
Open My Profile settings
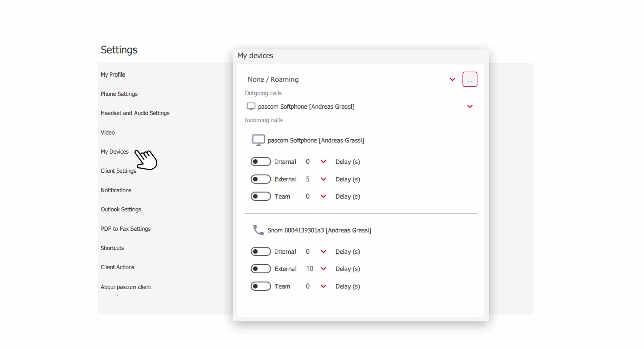[x=113, y=75]
